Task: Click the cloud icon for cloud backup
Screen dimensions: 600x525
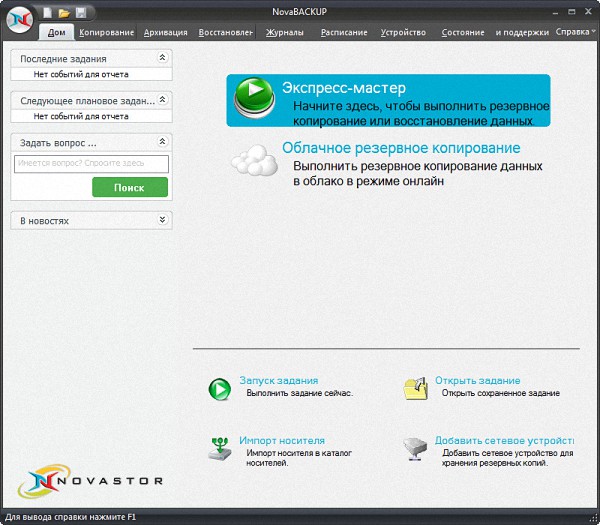Action: 254,160
